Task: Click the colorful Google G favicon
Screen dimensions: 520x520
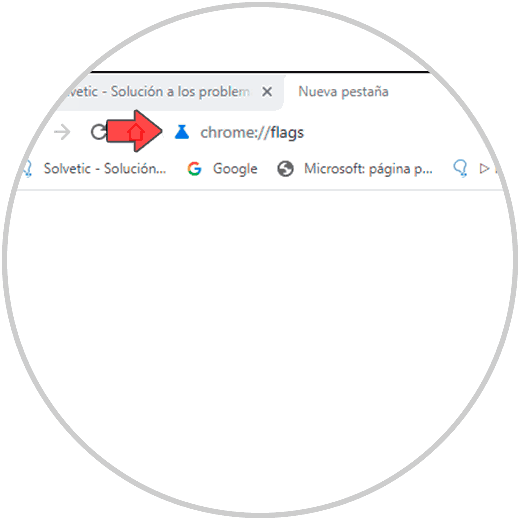Action: point(194,169)
